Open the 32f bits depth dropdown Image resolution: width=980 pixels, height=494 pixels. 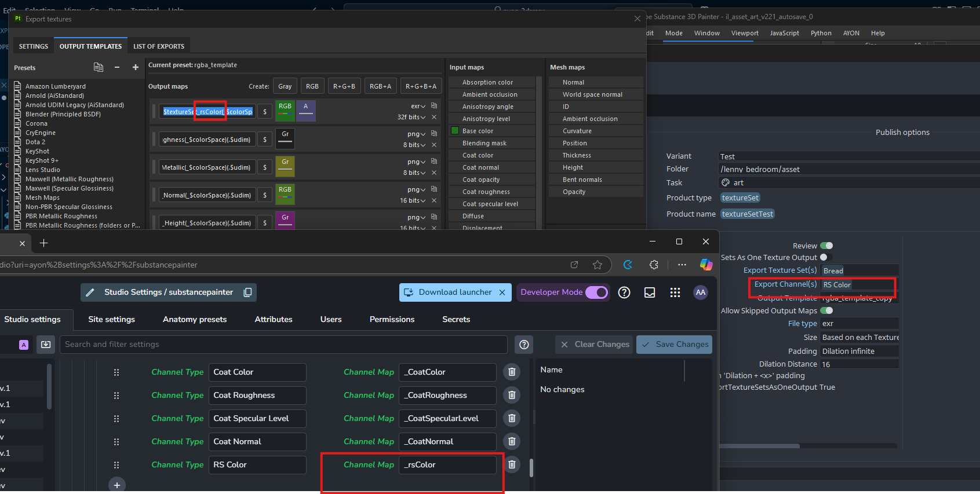click(411, 117)
